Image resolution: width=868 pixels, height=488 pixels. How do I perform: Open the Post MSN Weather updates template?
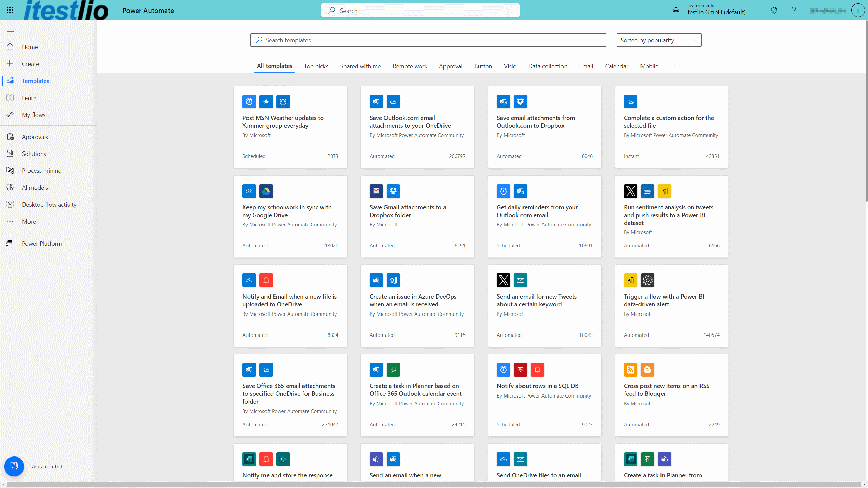[290, 127]
